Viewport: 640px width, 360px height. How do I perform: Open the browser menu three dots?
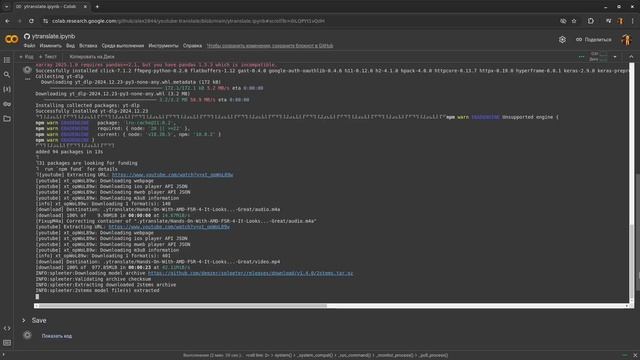(x=633, y=21)
